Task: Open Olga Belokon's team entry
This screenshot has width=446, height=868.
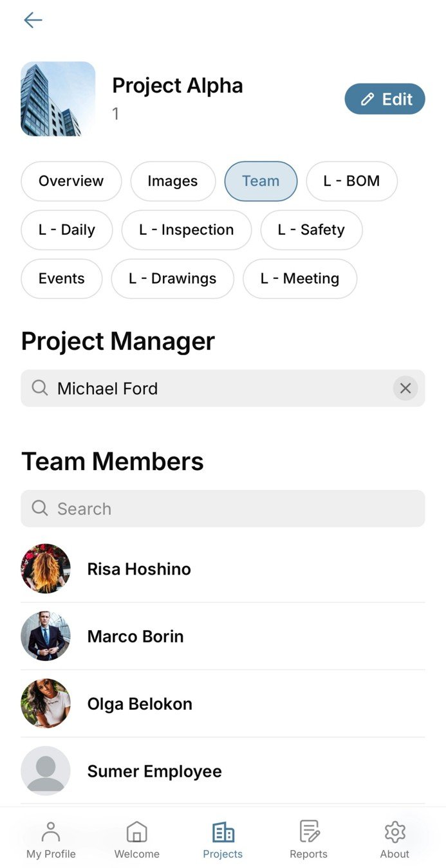Action: [x=140, y=703]
